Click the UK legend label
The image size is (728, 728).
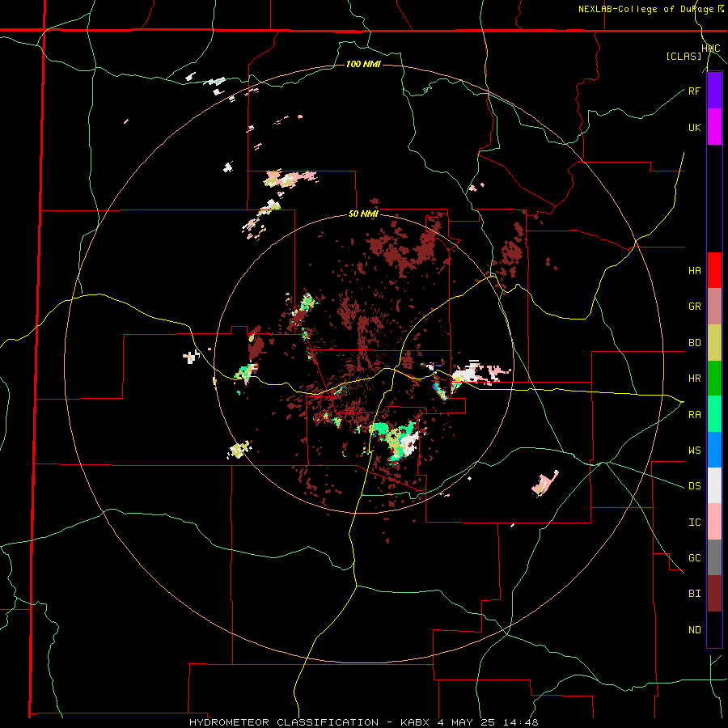[694, 127]
